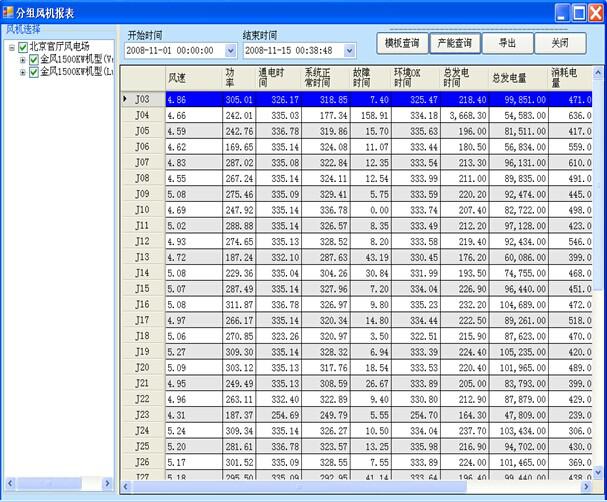
Task: Click cell 237.70 in row J24
Action: coord(465,431)
